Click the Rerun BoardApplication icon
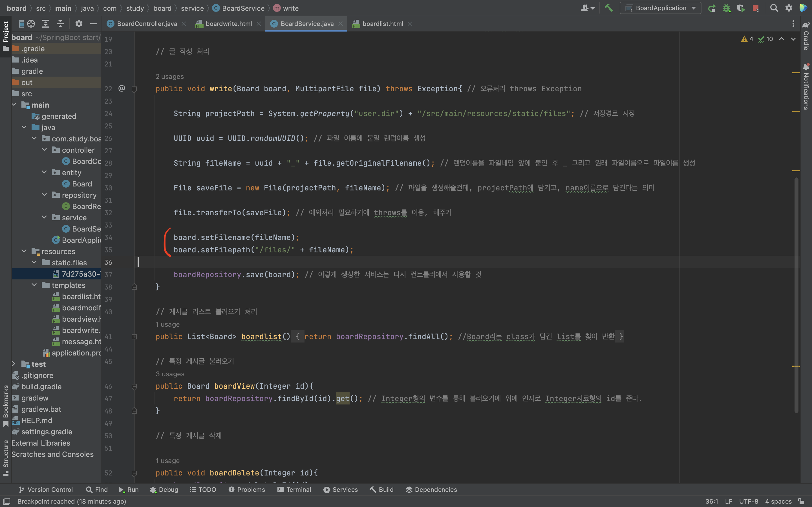This screenshot has width=812, height=507. click(712, 8)
